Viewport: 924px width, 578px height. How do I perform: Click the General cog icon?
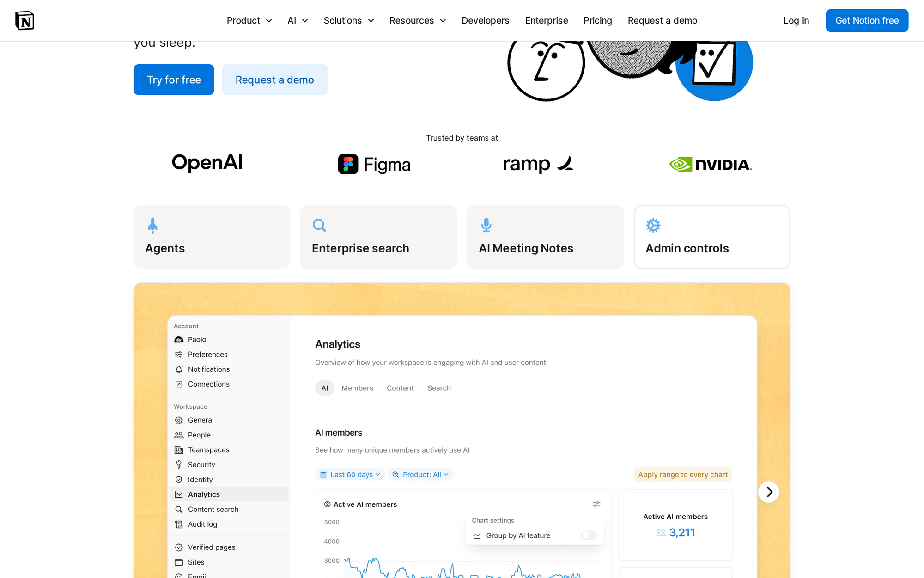pyautogui.click(x=179, y=420)
